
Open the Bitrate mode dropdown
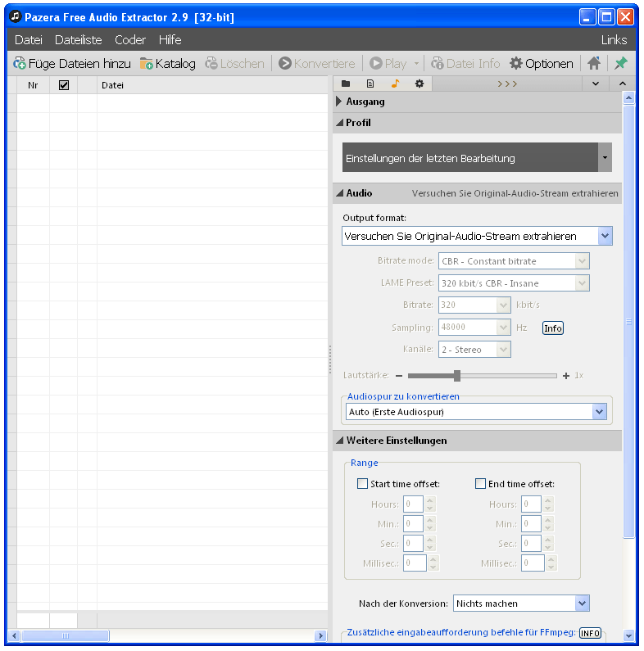click(514, 261)
